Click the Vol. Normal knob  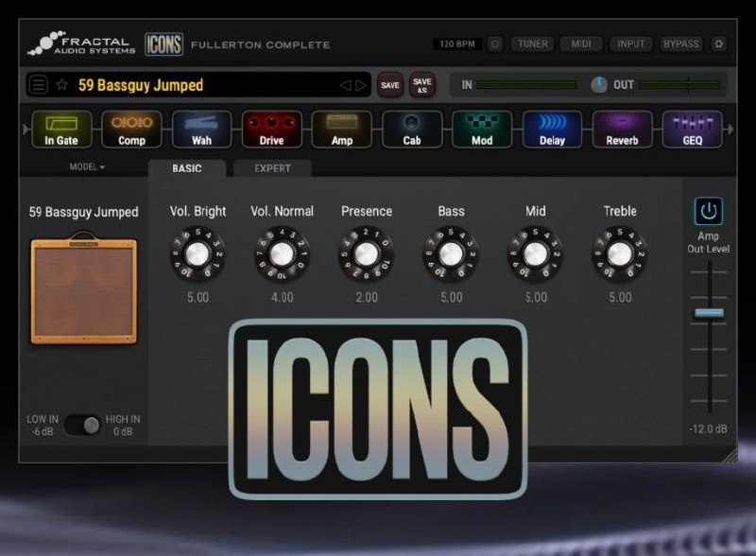[282, 253]
